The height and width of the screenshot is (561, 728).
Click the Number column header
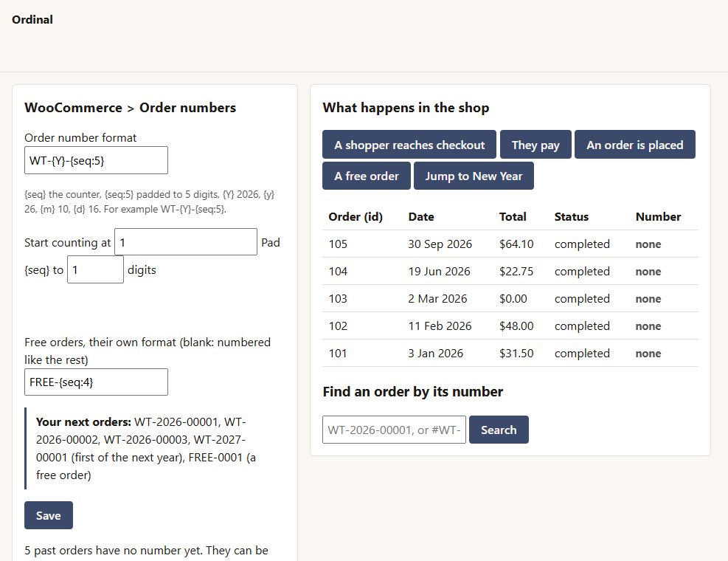[x=659, y=216]
